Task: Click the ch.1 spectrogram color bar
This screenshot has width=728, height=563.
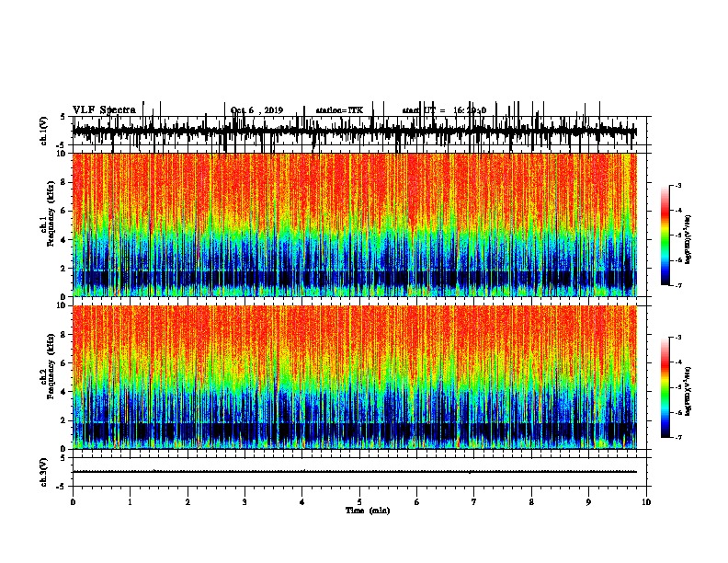Action: [x=665, y=236]
